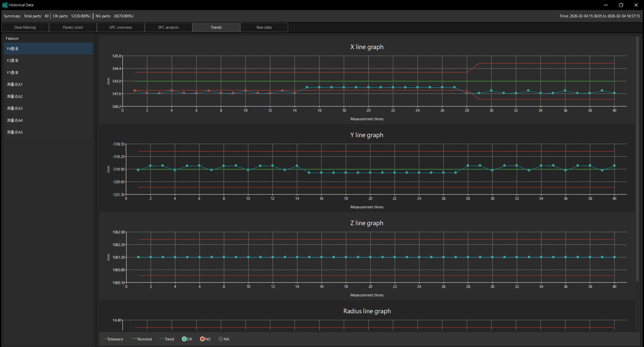Select feature Y2基准 in list
644x347 pixels.
point(13,60)
